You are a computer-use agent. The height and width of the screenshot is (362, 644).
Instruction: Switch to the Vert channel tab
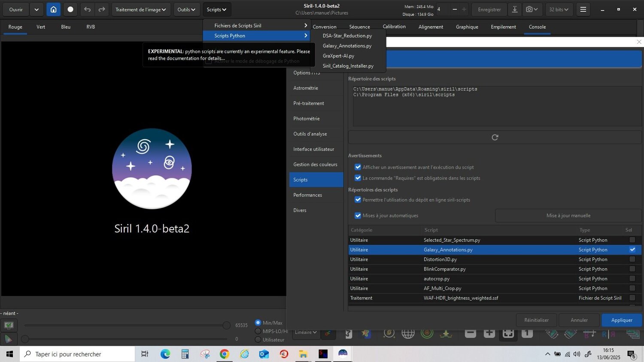point(41,27)
